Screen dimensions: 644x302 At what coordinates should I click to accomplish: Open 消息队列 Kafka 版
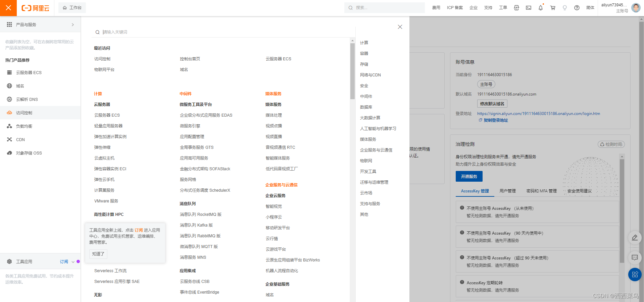tap(196, 225)
